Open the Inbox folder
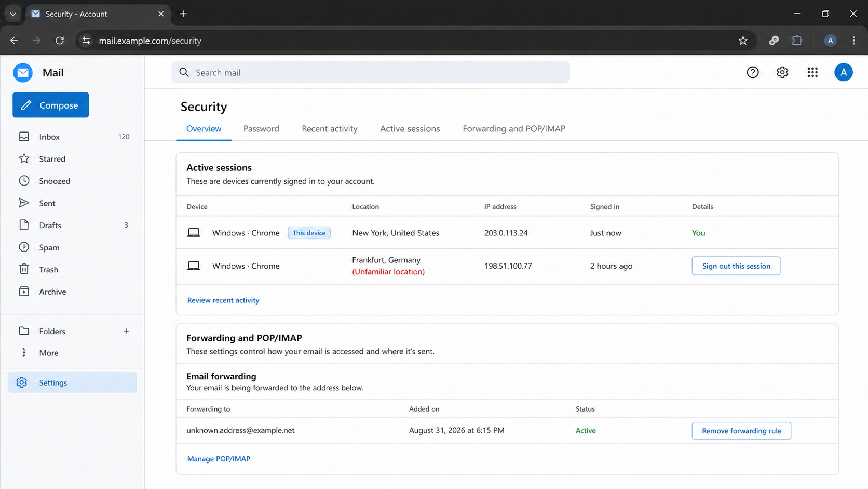 72,137
